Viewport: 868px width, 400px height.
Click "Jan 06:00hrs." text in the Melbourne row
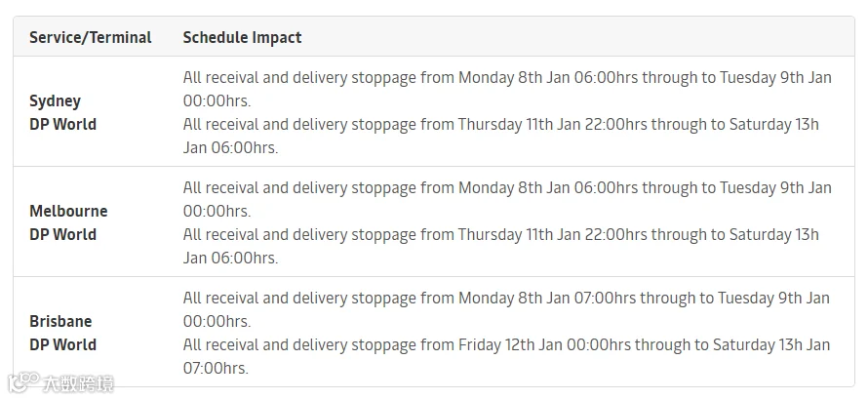(231, 259)
